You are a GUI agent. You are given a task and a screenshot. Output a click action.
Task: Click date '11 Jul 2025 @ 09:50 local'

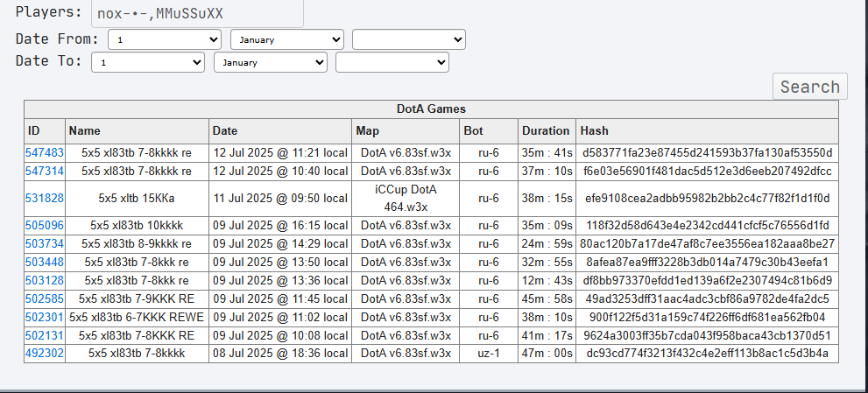tap(280, 198)
